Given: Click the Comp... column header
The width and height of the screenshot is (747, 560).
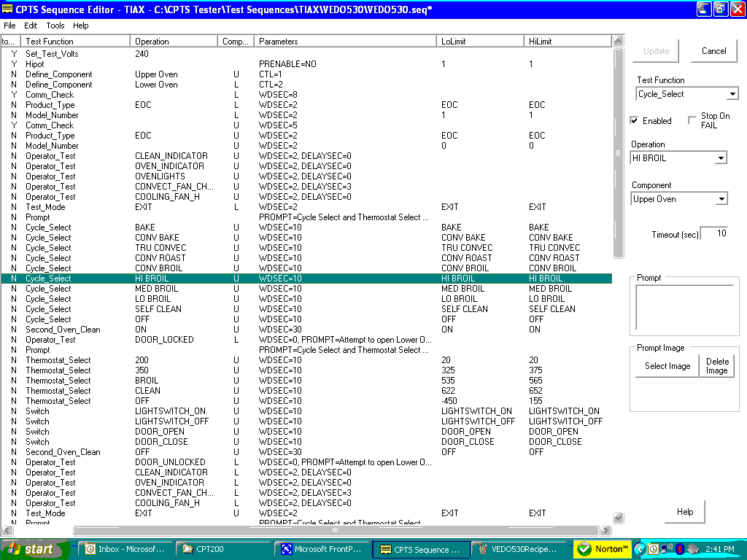Looking at the screenshot, I should pyautogui.click(x=236, y=42).
